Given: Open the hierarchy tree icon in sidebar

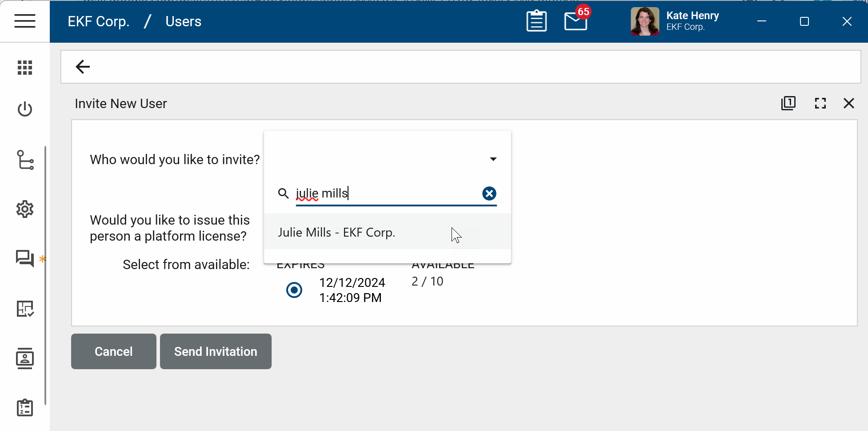Looking at the screenshot, I should point(25,160).
